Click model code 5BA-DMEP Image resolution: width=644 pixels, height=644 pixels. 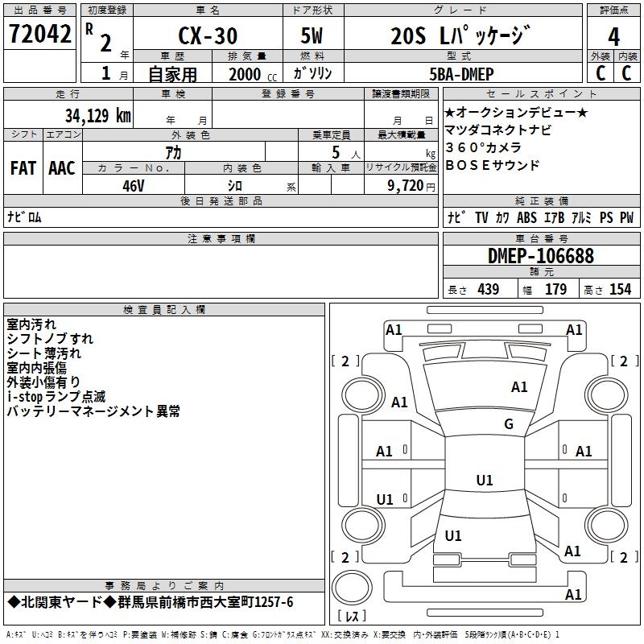[x=461, y=74]
